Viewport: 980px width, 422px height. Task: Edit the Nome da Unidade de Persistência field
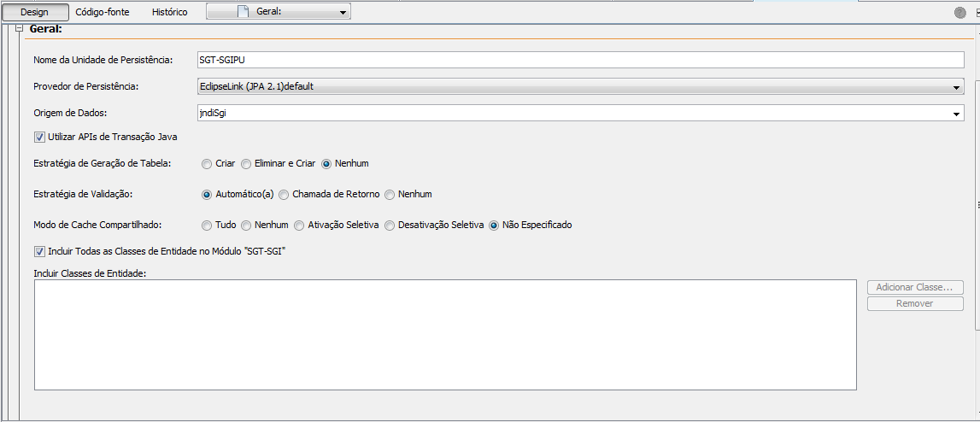(581, 60)
